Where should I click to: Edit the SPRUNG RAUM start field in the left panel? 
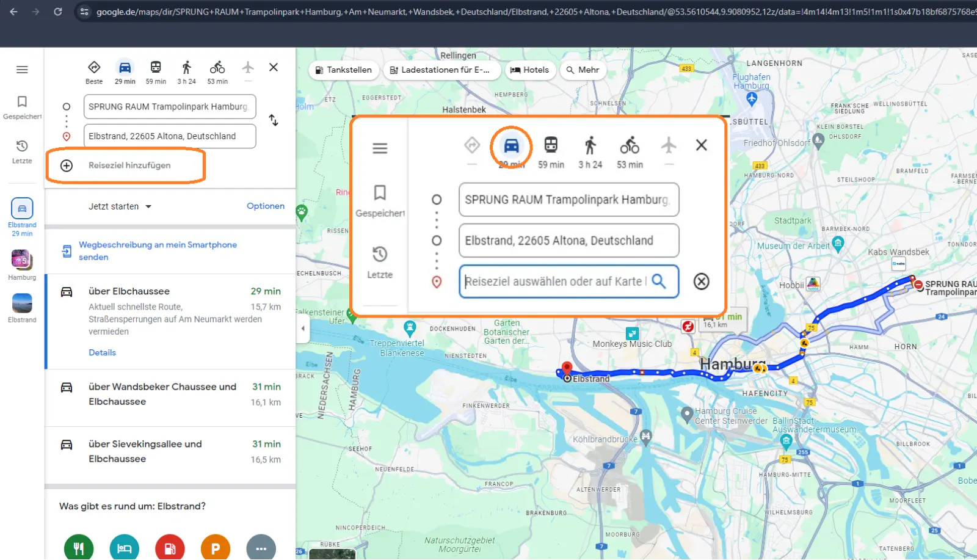click(170, 107)
